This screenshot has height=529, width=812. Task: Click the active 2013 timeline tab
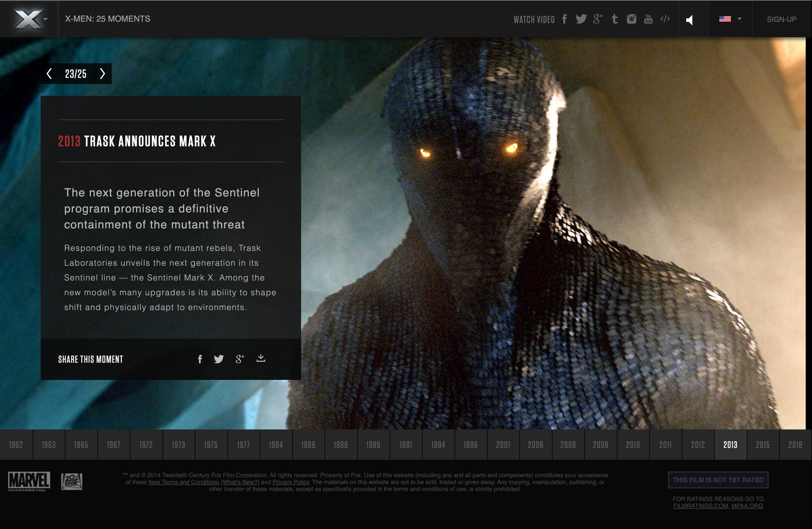(x=730, y=445)
